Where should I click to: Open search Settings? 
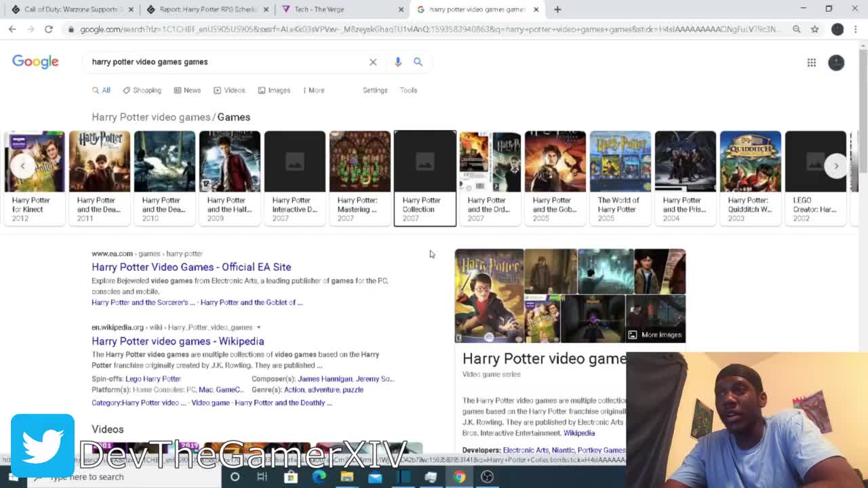375,90
